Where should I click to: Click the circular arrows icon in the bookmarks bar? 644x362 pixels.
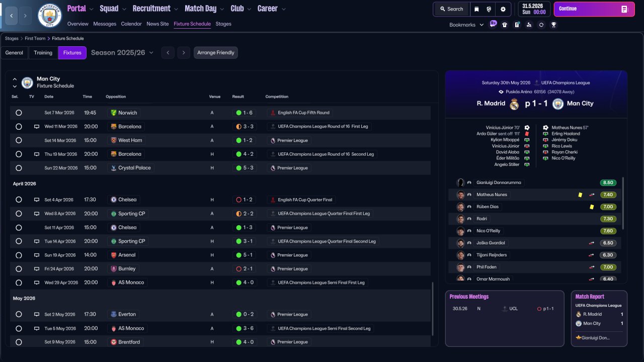click(x=541, y=25)
